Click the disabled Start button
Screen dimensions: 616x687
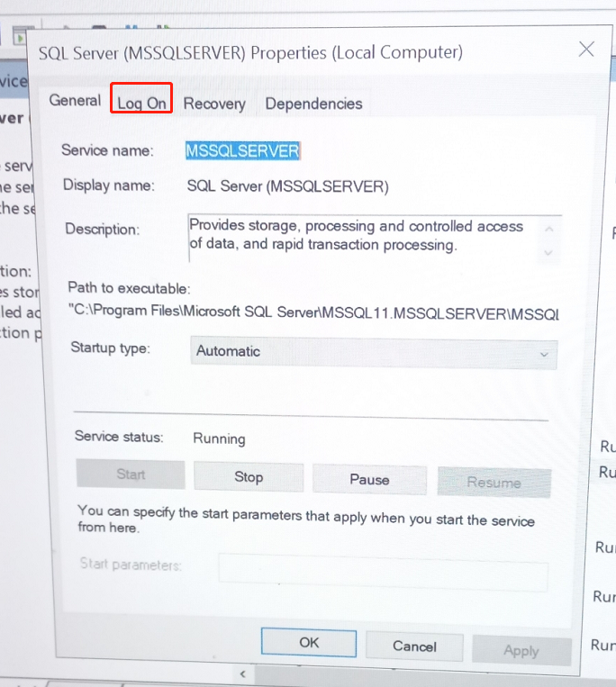(x=131, y=475)
